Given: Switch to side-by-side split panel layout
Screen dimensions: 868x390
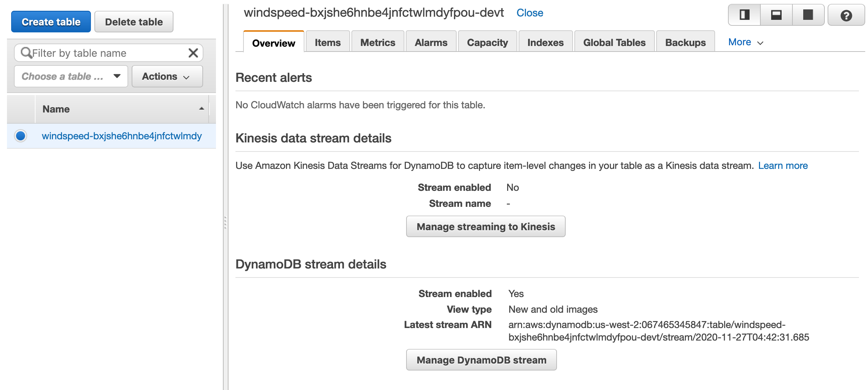Looking at the screenshot, I should (744, 15).
